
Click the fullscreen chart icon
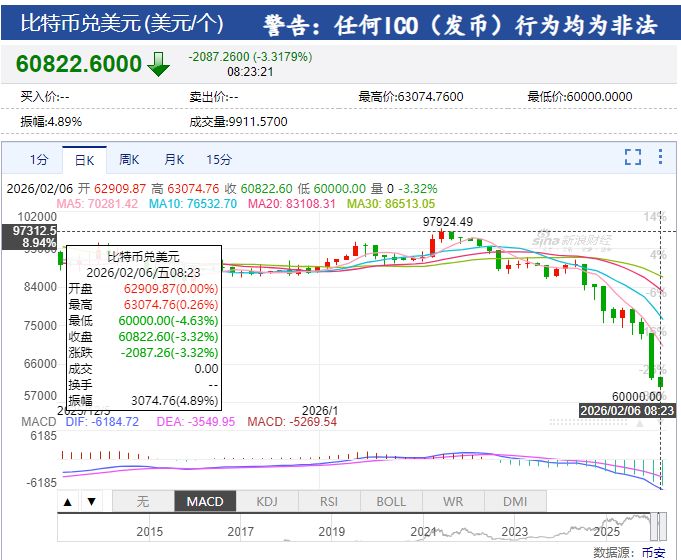click(x=632, y=157)
